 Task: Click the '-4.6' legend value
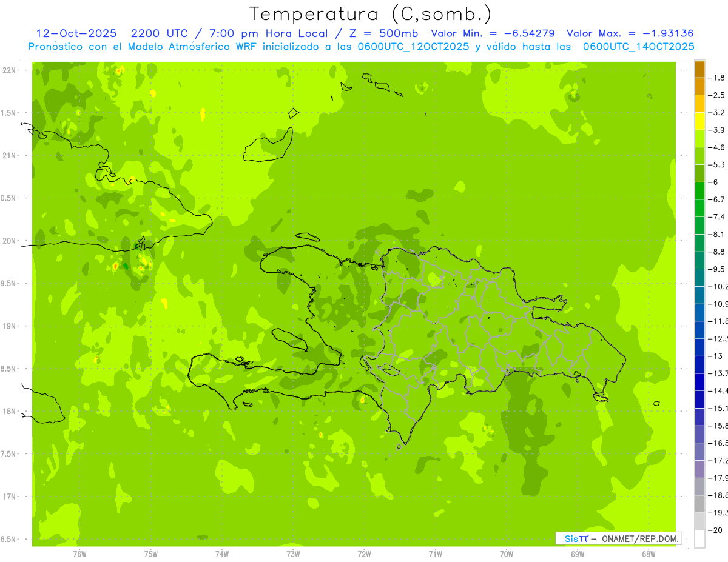coord(718,147)
